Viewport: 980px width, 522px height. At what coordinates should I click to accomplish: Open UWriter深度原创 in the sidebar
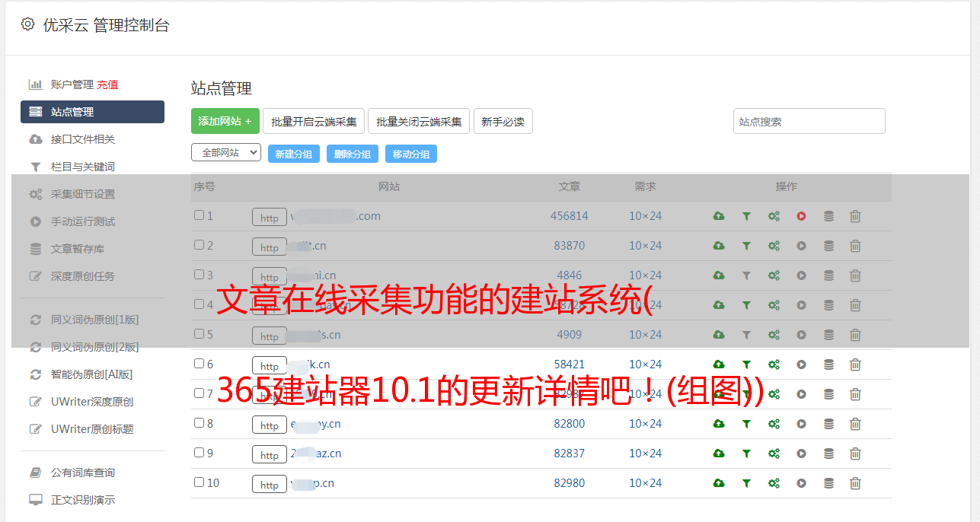[92, 402]
